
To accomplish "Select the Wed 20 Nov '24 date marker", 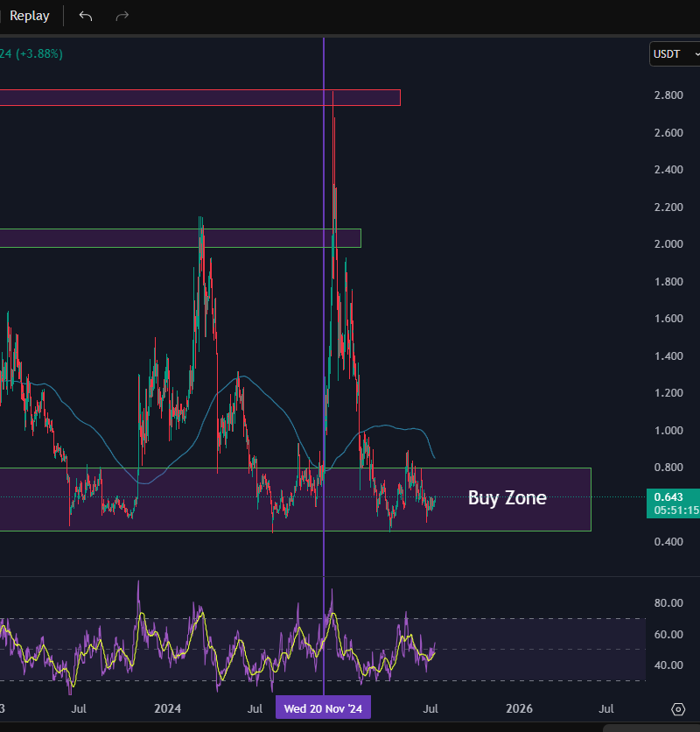I will tap(323, 707).
